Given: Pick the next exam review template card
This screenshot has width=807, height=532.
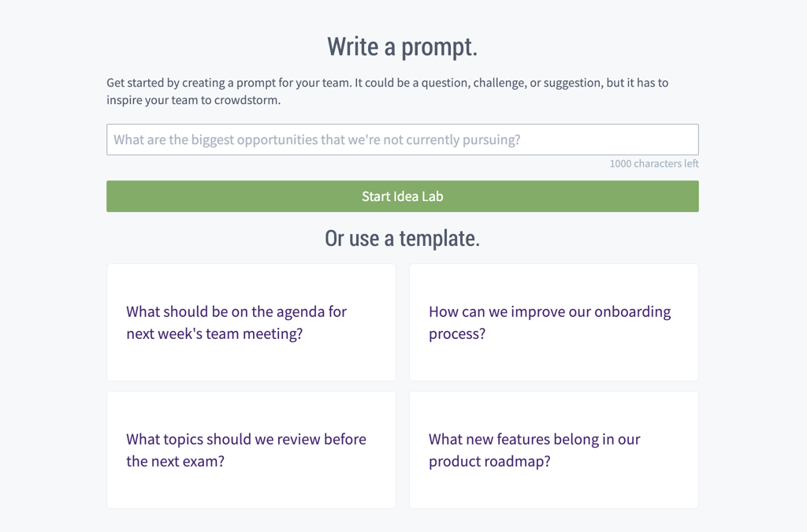Looking at the screenshot, I should [x=251, y=450].
